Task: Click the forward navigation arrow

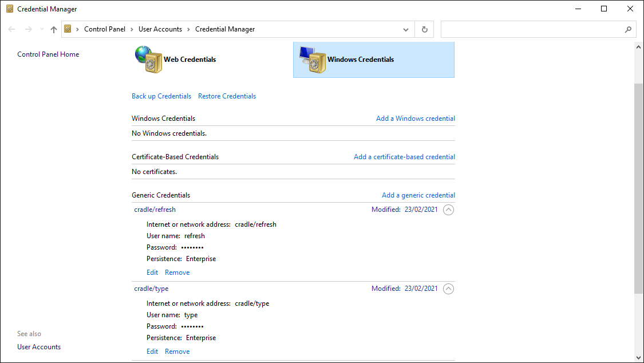Action: [27, 29]
